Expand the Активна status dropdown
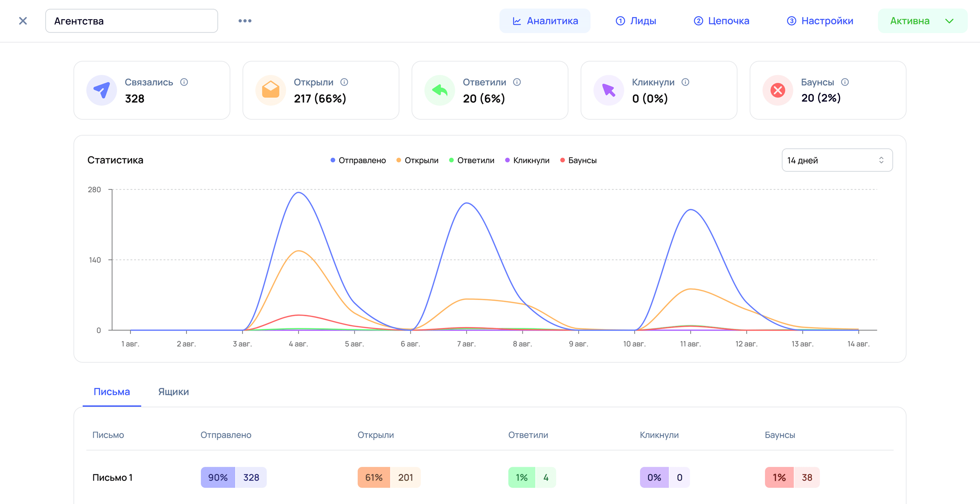The image size is (980, 504). coord(922,21)
